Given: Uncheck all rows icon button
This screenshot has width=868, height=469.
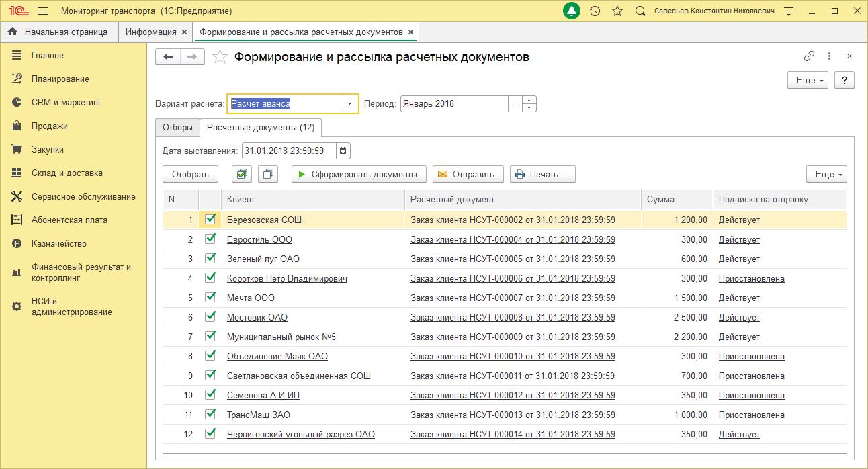Looking at the screenshot, I should click(x=269, y=174).
